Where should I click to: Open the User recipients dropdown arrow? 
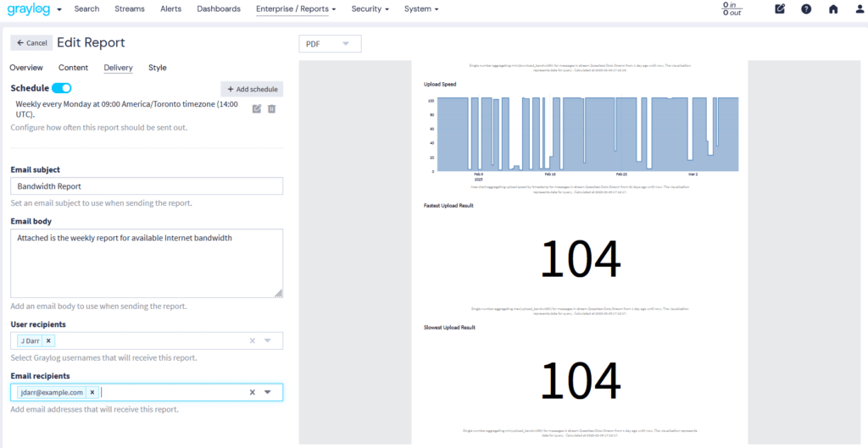click(268, 340)
